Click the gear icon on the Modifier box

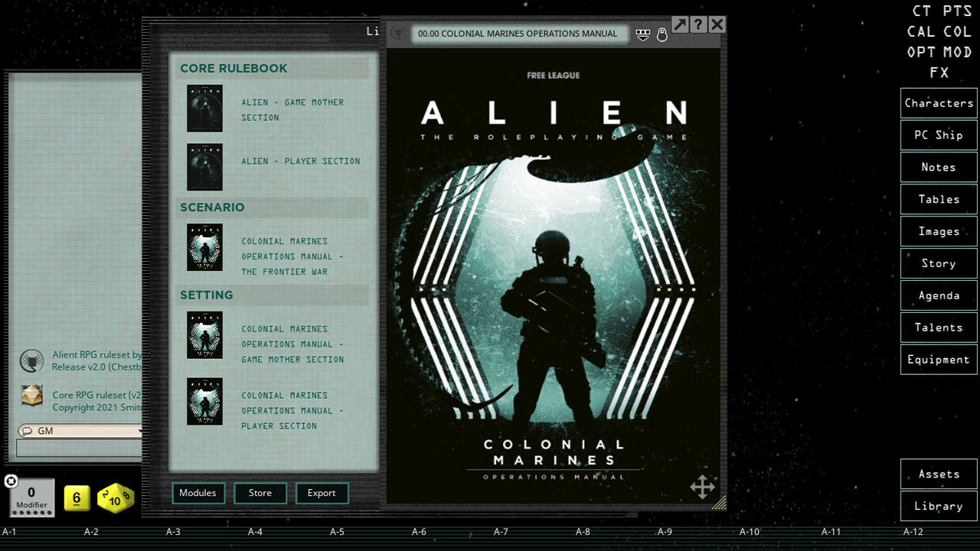pyautogui.click(x=11, y=481)
